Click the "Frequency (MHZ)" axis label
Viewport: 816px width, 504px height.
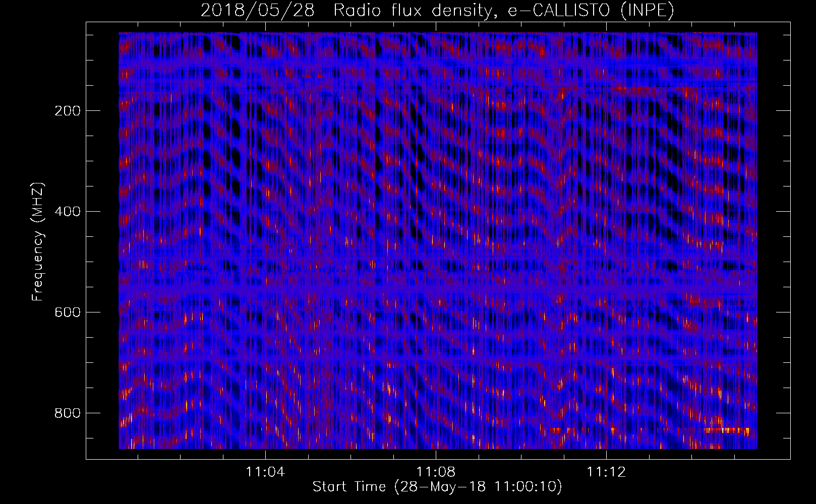tap(38, 241)
